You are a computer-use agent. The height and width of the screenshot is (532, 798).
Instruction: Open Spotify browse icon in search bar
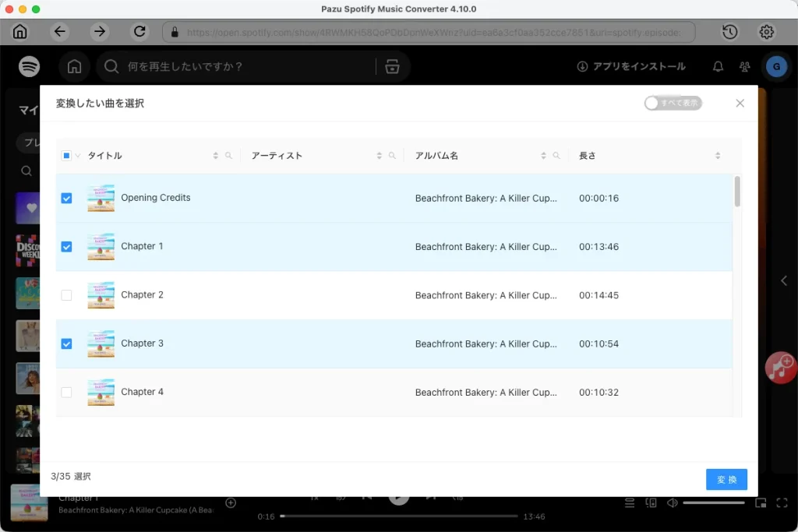(x=392, y=67)
